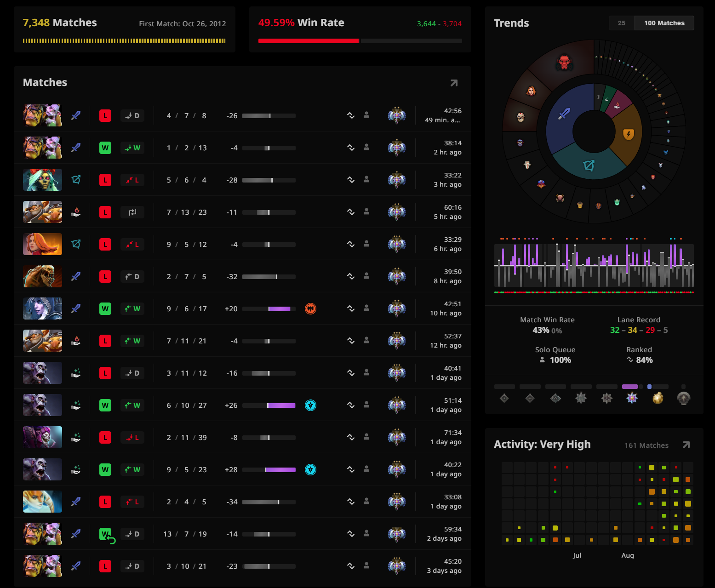Select the lightning shield segment in Trends donut
Image resolution: width=715 pixels, height=588 pixels.
(x=628, y=134)
